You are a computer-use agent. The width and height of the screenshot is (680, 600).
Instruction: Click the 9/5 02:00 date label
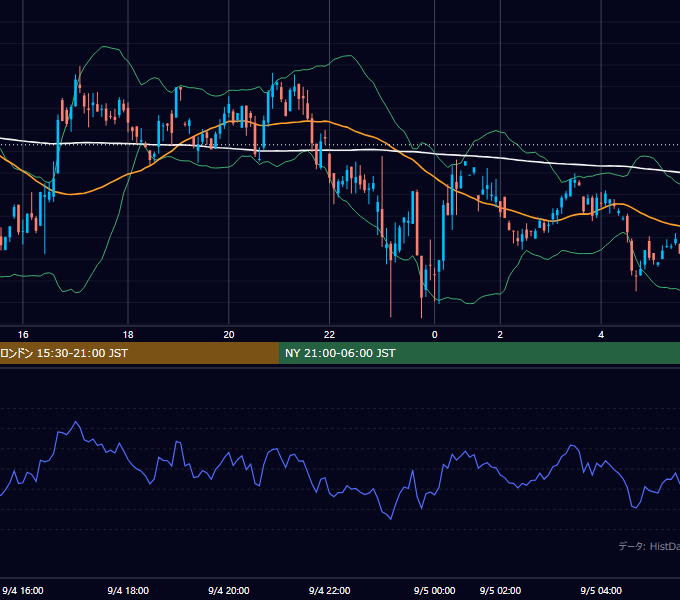pyautogui.click(x=500, y=590)
